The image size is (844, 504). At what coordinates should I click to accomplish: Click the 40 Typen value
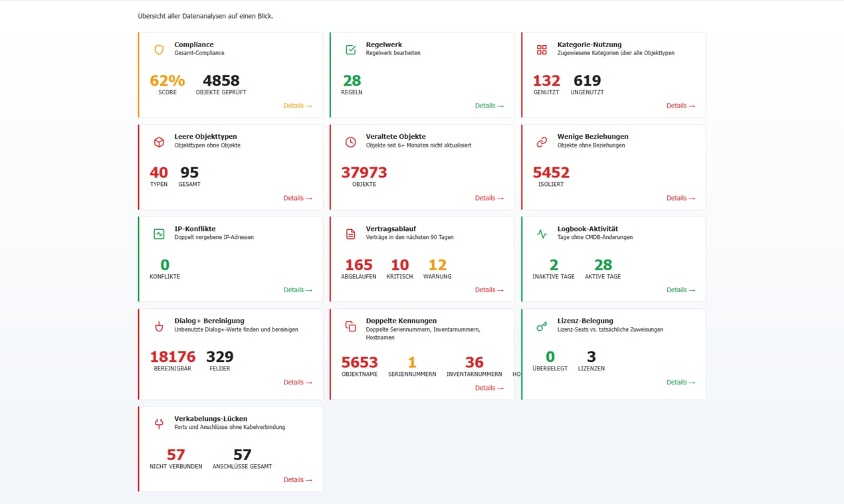pyautogui.click(x=159, y=173)
